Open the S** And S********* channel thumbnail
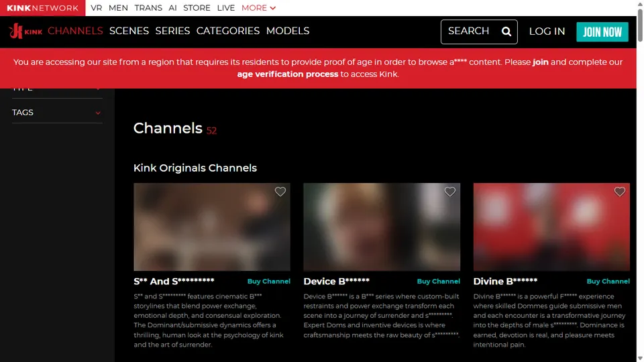The width and height of the screenshot is (644, 362). (x=212, y=227)
